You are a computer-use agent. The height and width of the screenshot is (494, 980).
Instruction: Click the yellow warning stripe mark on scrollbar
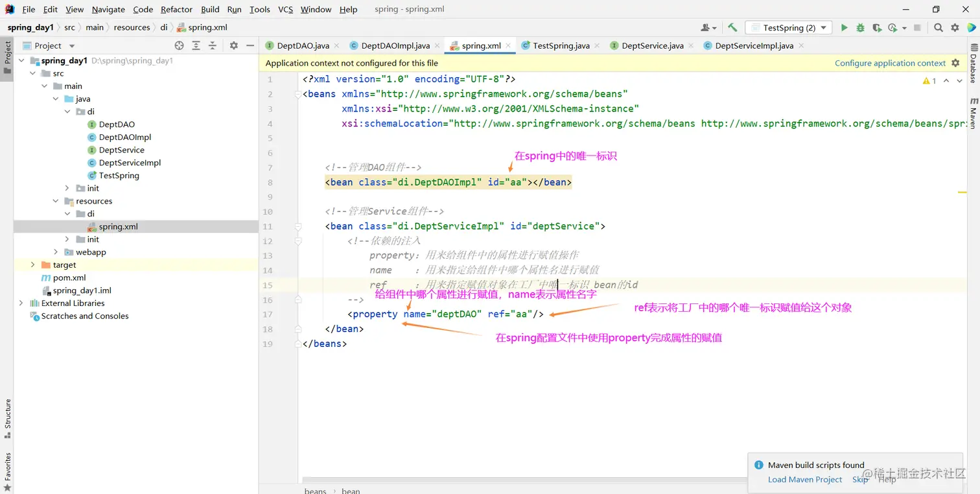click(x=962, y=192)
